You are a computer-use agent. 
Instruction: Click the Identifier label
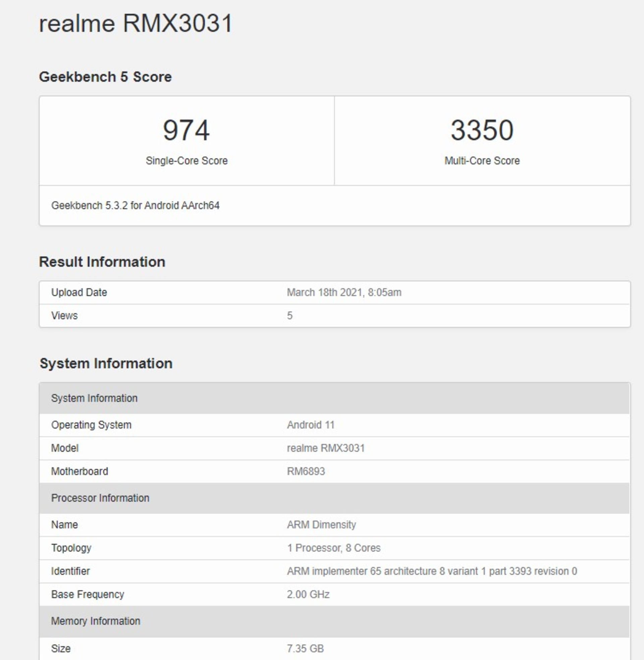tap(70, 572)
